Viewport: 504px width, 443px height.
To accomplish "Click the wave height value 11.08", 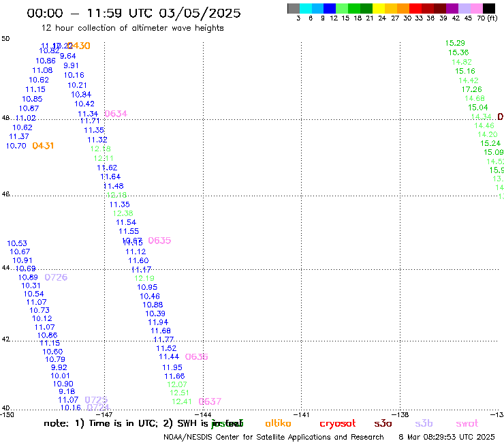I will pos(42,70).
